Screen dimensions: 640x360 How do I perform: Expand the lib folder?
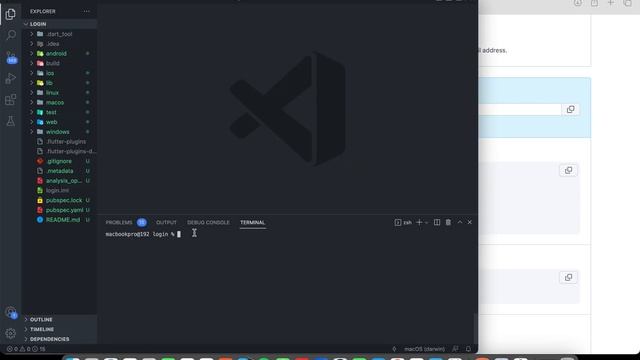[x=59, y=83]
